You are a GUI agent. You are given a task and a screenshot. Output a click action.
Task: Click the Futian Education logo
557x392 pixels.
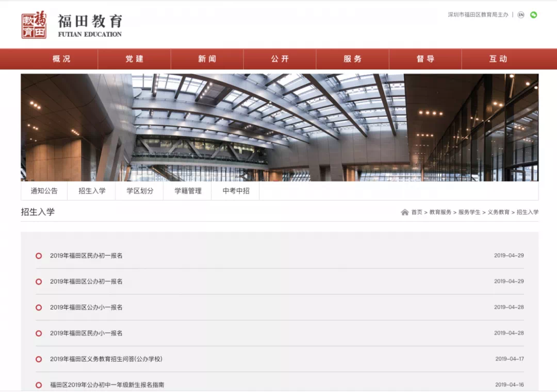pos(72,25)
